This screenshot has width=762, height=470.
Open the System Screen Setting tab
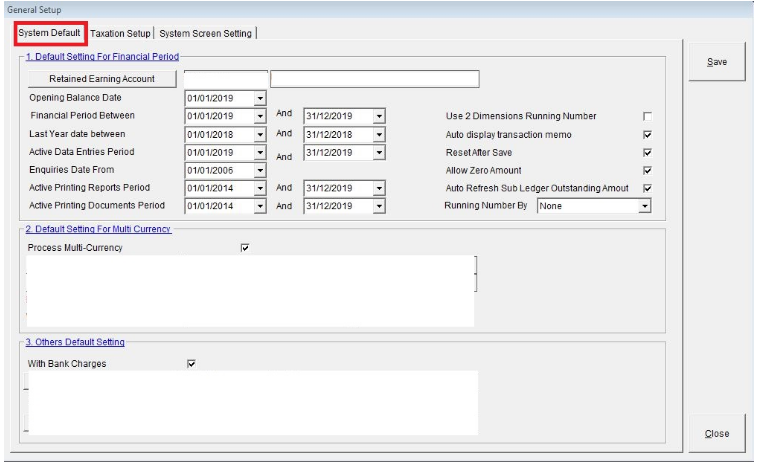[205, 33]
